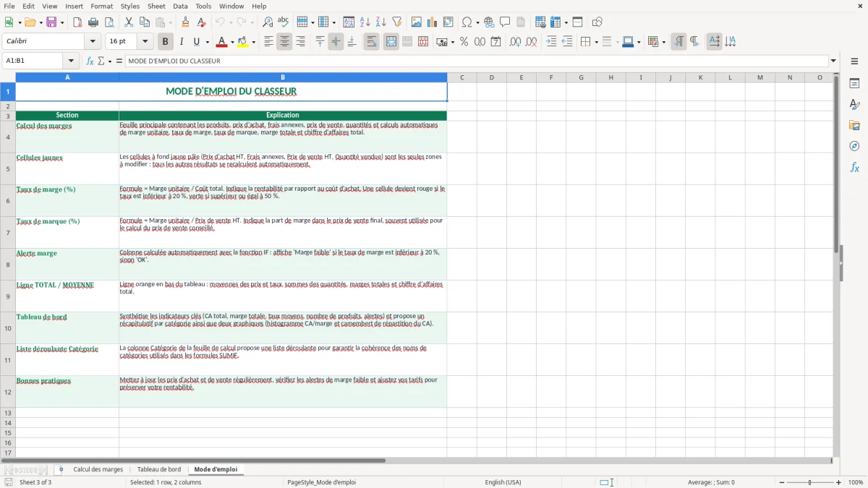The image size is (868, 488).
Task: Open the Special Character dropdown arrow
Action: pyautogui.click(x=477, y=22)
